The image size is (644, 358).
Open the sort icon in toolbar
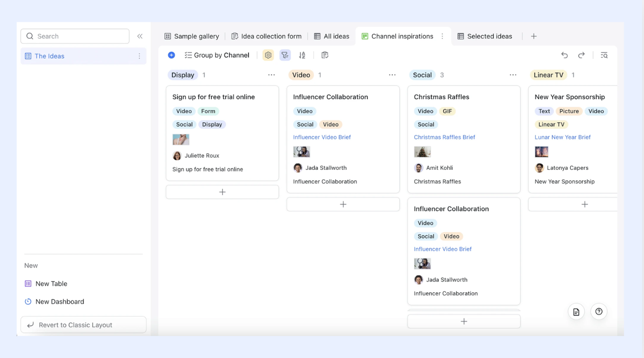click(x=302, y=55)
